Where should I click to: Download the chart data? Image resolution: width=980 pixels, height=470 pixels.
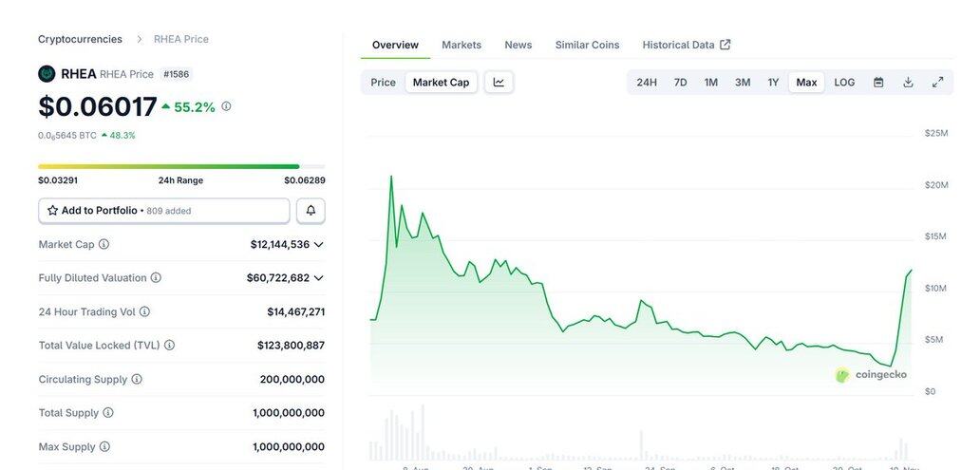[908, 83]
